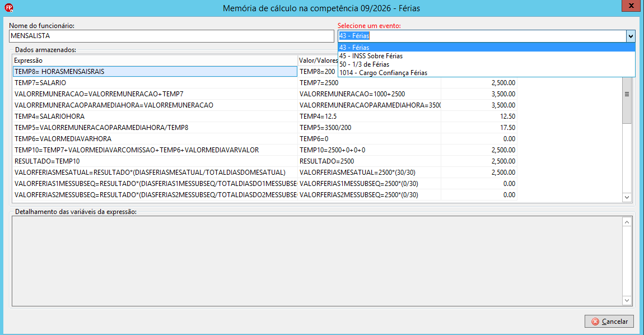Click the value cell VALORFERIASMESATUAL=2500*(30/30)
Image resolution: width=644 pixels, height=335 pixels.
[369, 172]
